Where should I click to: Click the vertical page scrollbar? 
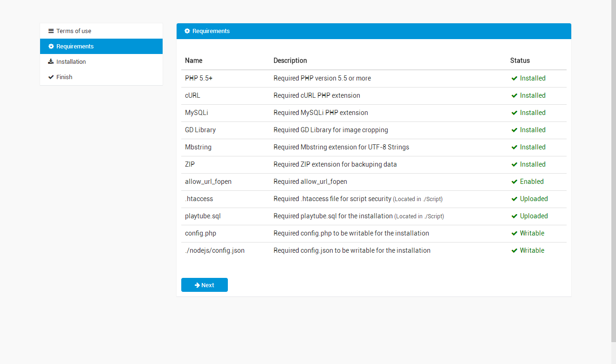pyautogui.click(x=613, y=172)
